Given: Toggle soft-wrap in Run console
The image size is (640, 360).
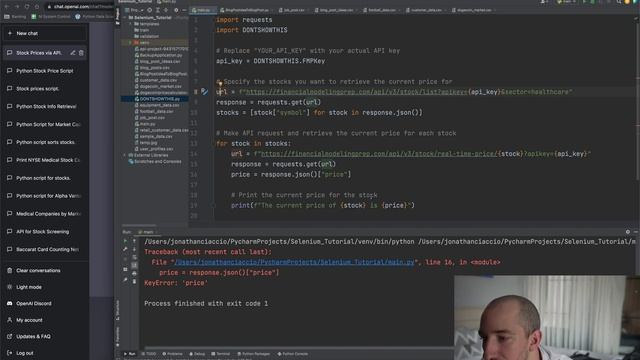Looking at the screenshot, I should click(134, 258).
